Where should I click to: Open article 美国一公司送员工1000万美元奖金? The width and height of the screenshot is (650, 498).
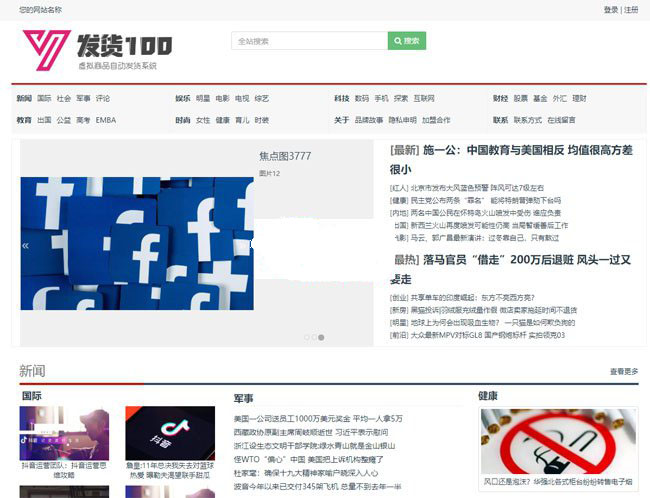[318, 419]
